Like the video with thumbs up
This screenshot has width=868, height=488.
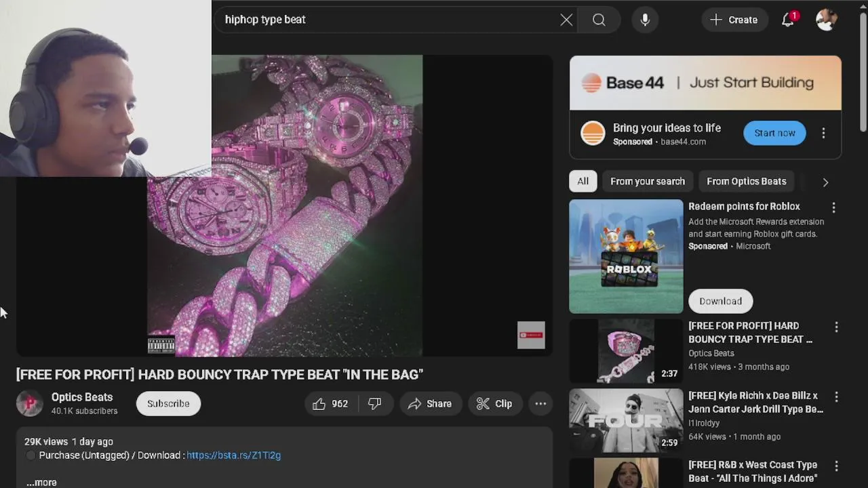330,404
